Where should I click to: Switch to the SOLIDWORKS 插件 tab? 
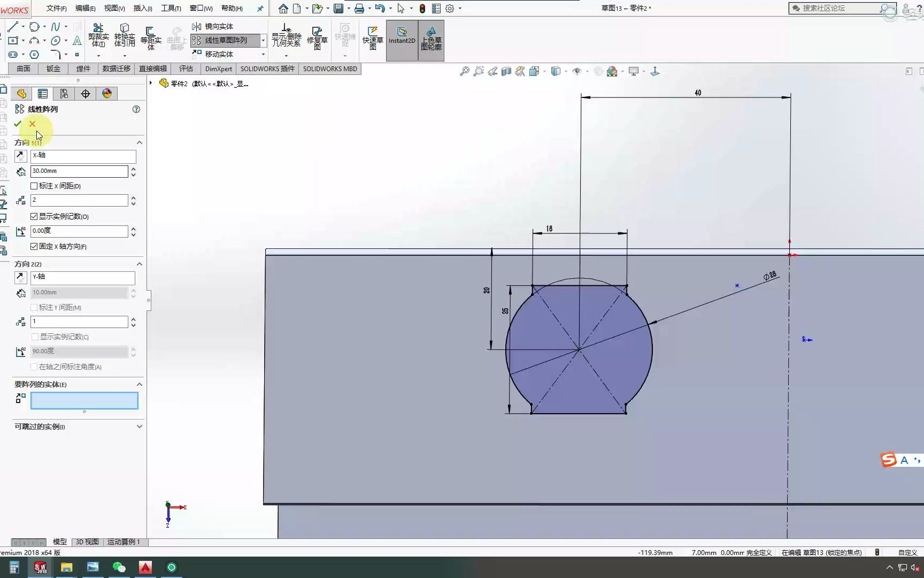(267, 69)
